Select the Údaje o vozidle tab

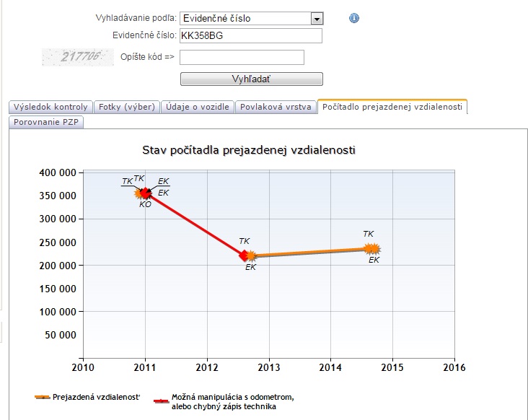tap(198, 107)
